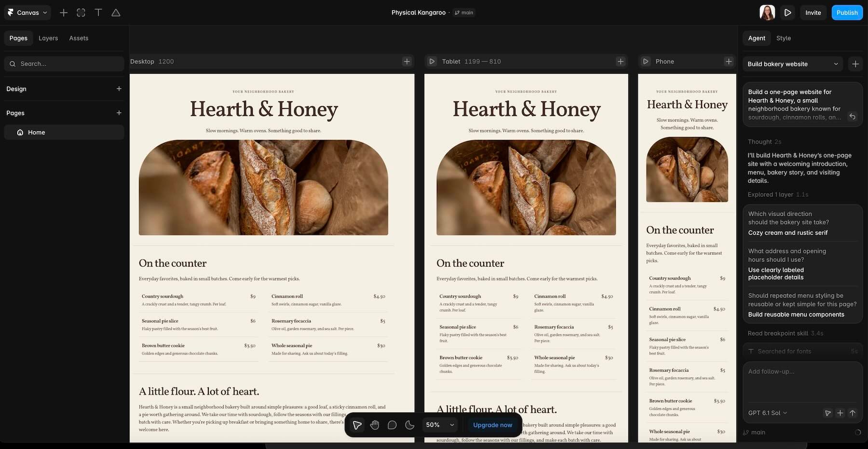Image resolution: width=868 pixels, height=449 pixels.
Task: Preview the Phone breakpoint with its play icon
Action: pyautogui.click(x=646, y=61)
